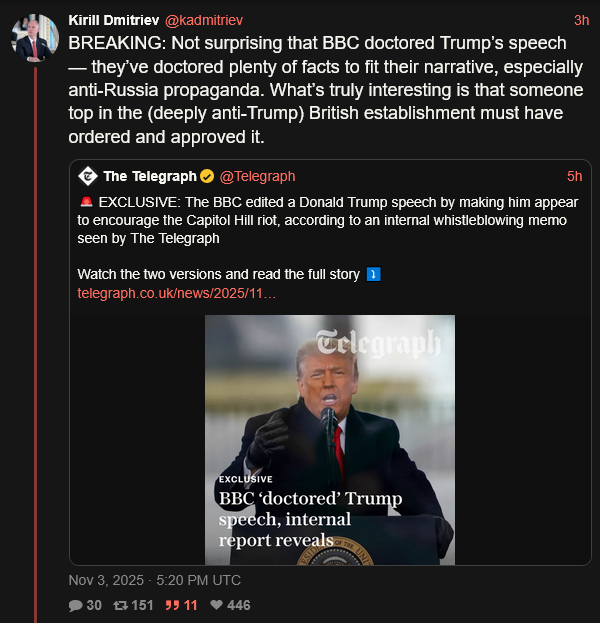Click the 5h timestamp of quoted post
Viewport: 600px width, 623px height.
coord(574,177)
